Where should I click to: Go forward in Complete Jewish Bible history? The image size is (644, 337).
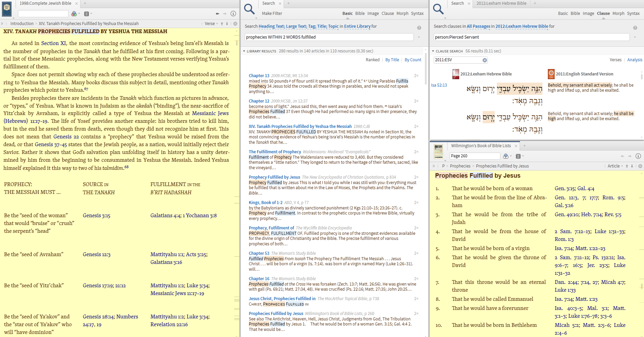(x=225, y=14)
